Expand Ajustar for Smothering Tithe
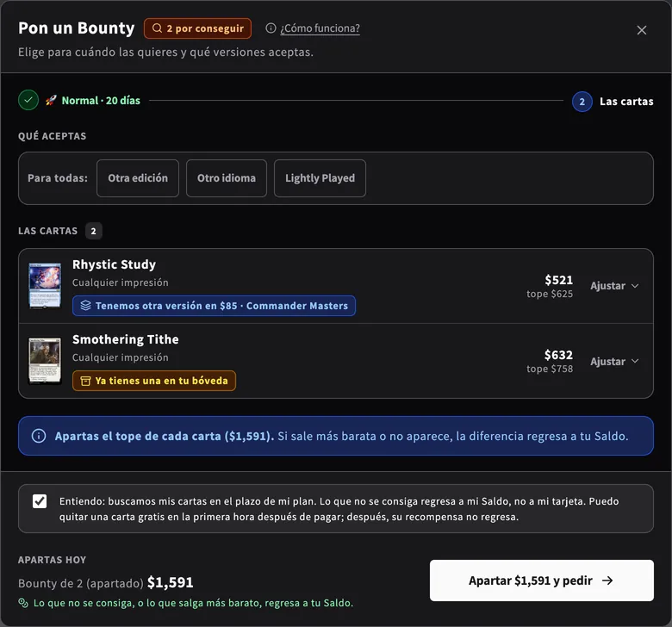The width and height of the screenshot is (672, 627). [x=614, y=361]
